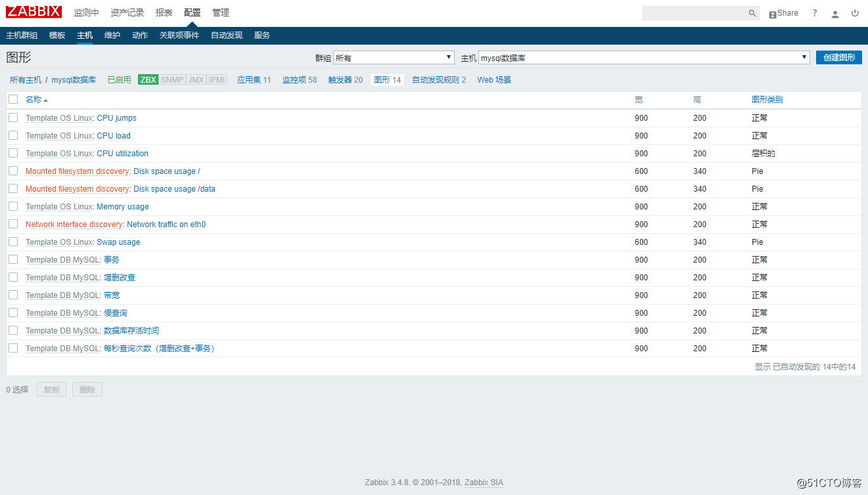Switch to 监控项 58 tab
The height and width of the screenshot is (495, 868).
click(x=300, y=79)
